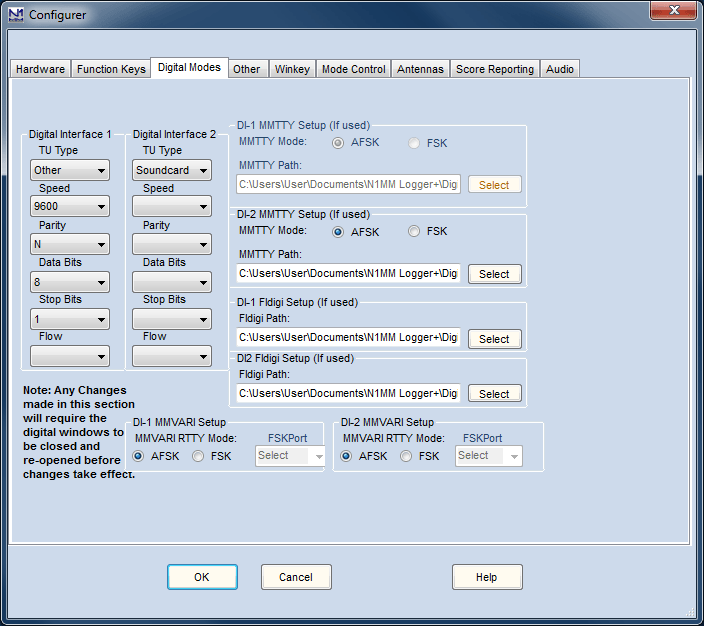Close the Configurer window
This screenshot has height=626, width=704.
pyautogui.click(x=673, y=10)
